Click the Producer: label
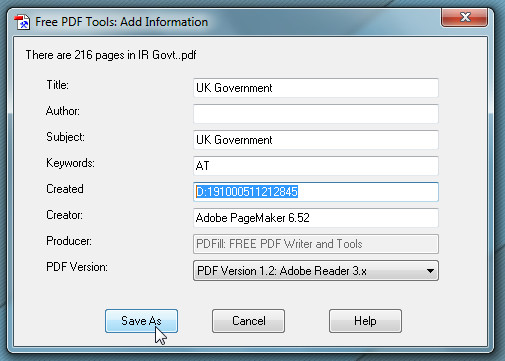Viewport: 505px width, 361px height. (69, 241)
